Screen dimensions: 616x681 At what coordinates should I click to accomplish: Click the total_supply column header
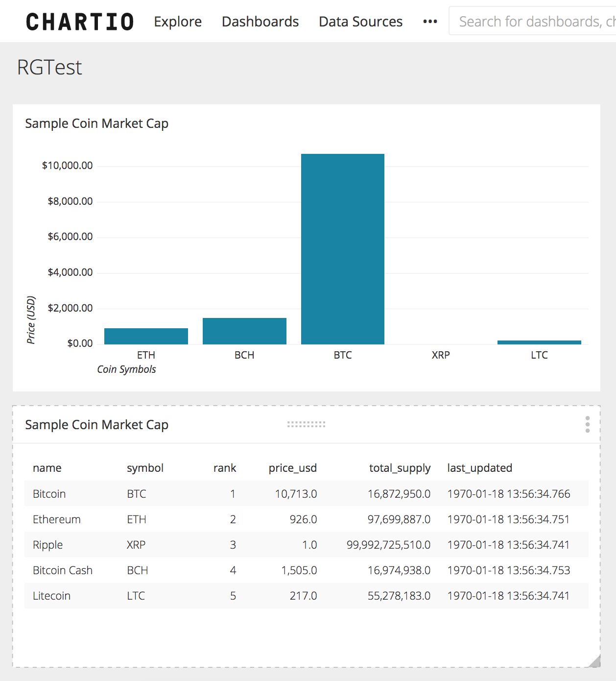[400, 468]
